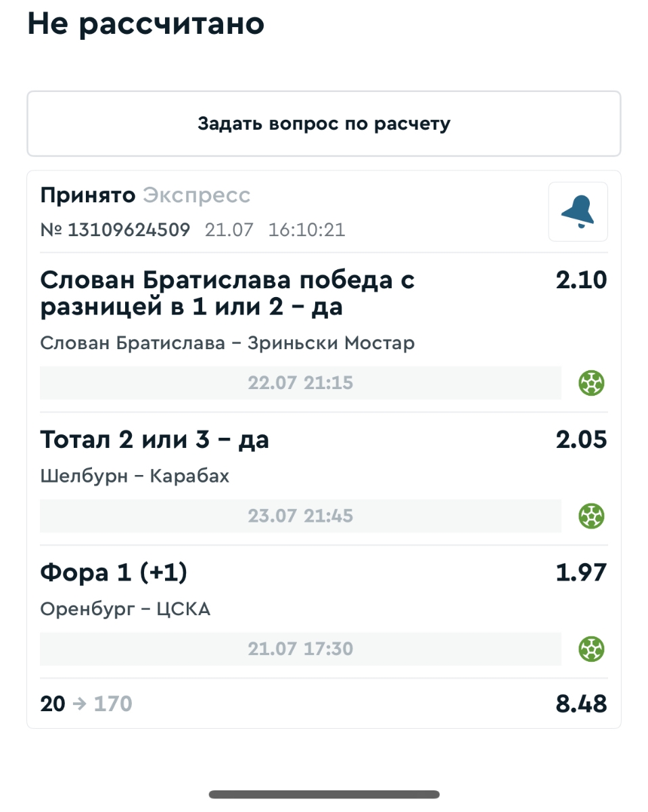Tap the blue notification bell icon
648x812 pixels.
[577, 212]
